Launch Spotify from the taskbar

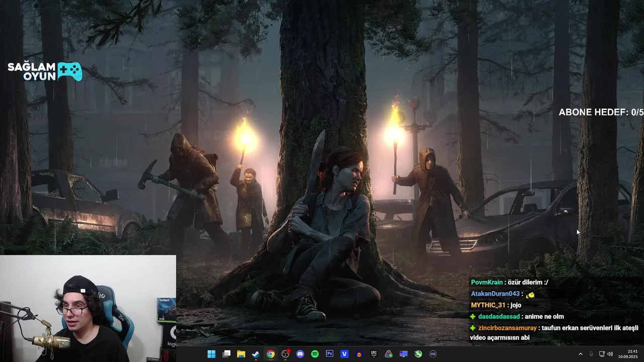click(x=315, y=354)
